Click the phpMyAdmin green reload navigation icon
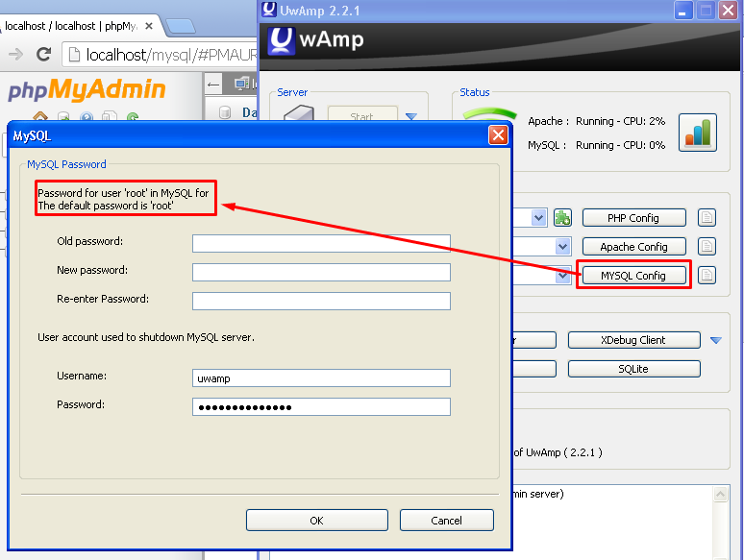The height and width of the screenshot is (560, 744). (x=133, y=116)
